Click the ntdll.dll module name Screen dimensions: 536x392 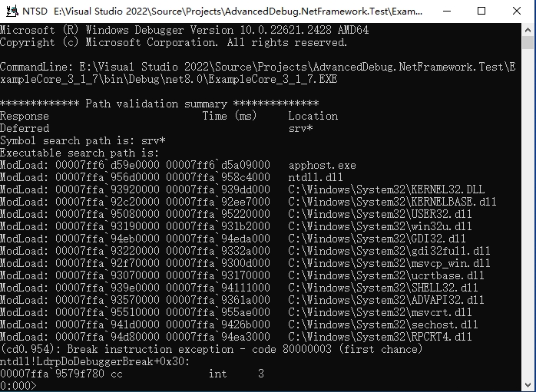(x=316, y=177)
